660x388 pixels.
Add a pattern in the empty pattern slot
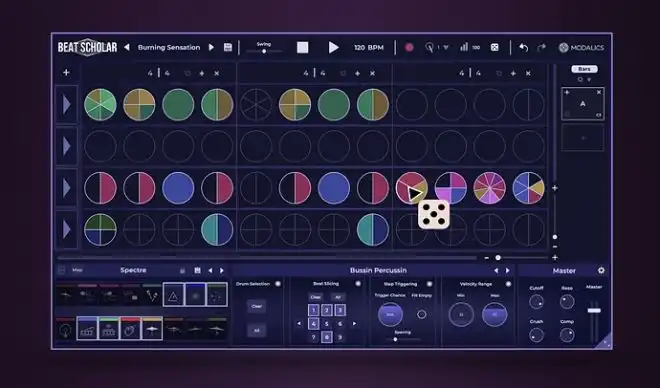click(583, 138)
